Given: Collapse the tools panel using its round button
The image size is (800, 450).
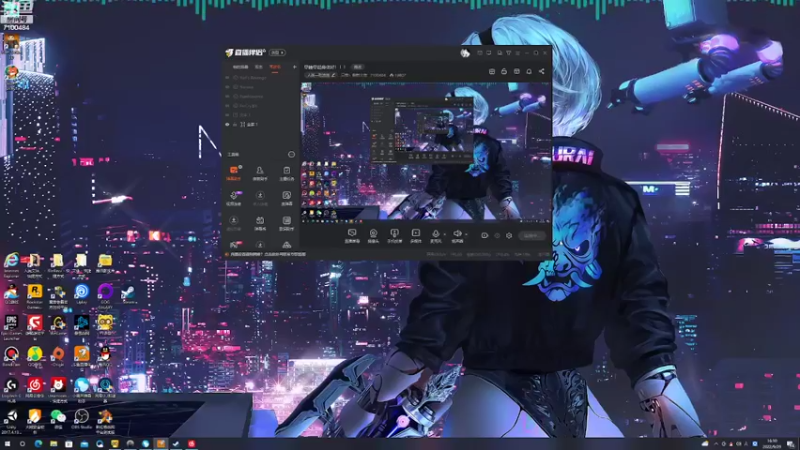Looking at the screenshot, I should 291,154.
